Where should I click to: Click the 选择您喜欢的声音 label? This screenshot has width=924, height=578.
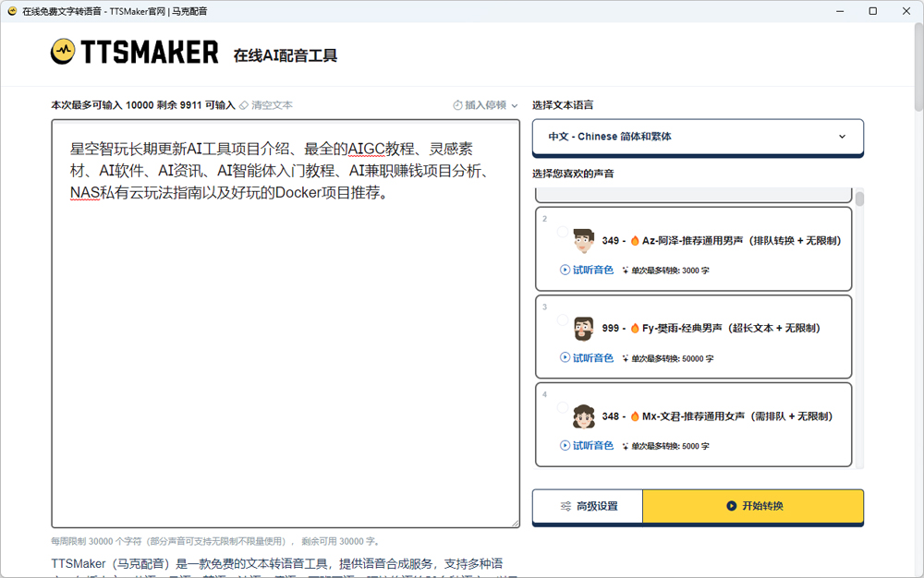click(573, 174)
